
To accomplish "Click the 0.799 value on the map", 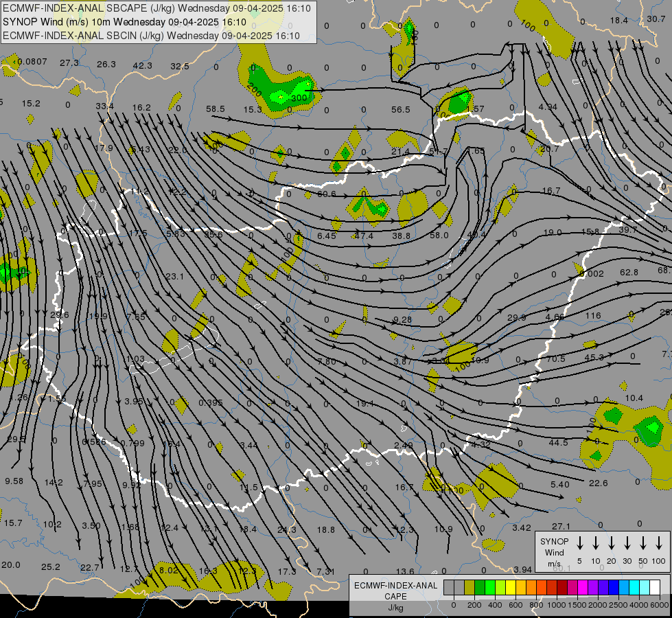I will tap(132, 443).
